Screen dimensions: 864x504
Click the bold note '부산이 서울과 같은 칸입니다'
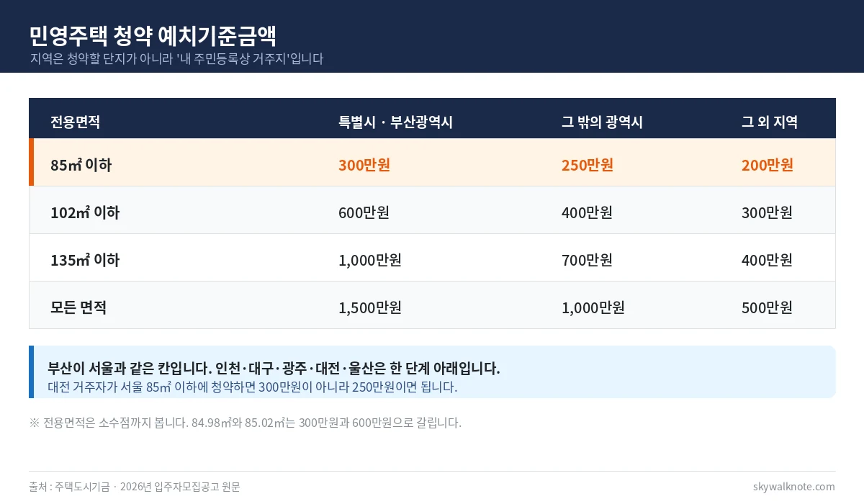coord(274,369)
